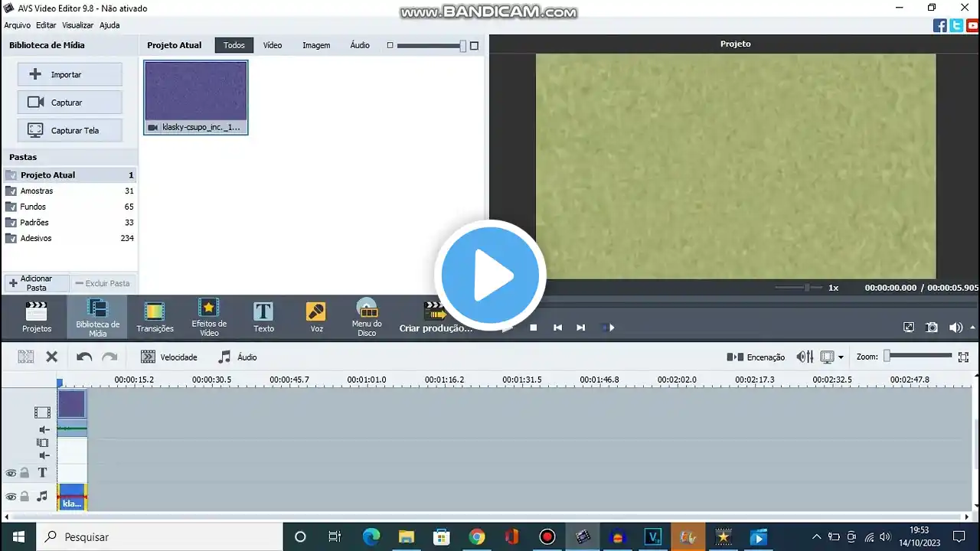Hide the text track with eye icon
This screenshot has width=980, height=551.
click(x=11, y=473)
